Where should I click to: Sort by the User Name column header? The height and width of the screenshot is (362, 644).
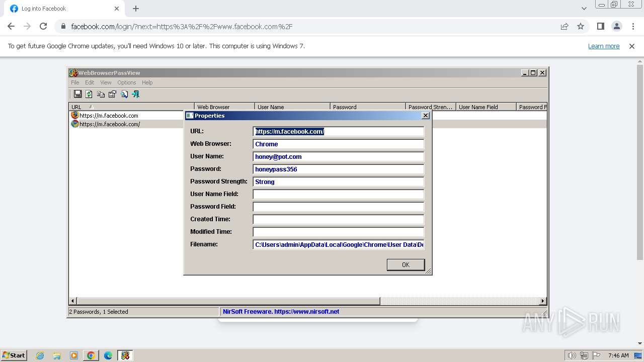tap(292, 107)
